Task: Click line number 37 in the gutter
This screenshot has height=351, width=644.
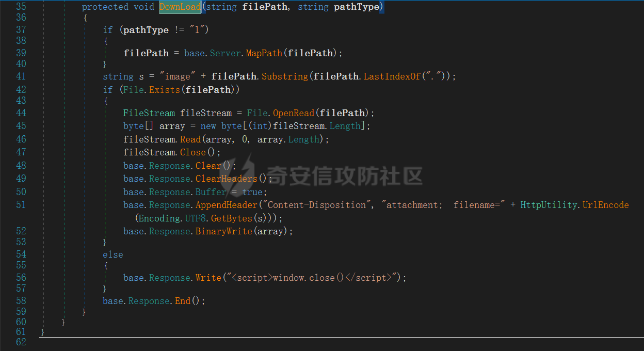Action: (x=21, y=29)
